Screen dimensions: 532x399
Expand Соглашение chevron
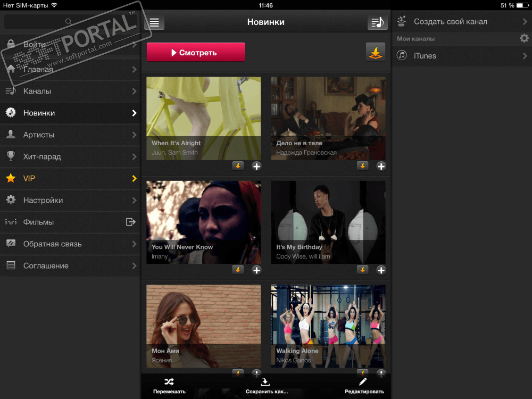click(135, 265)
